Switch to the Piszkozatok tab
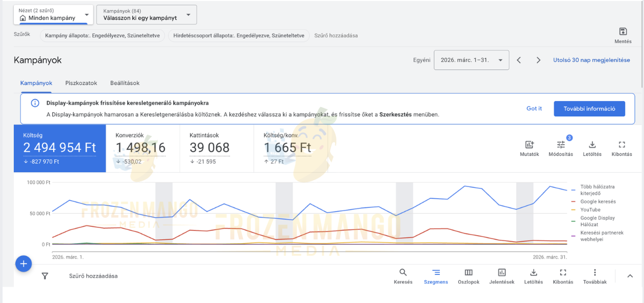 [81, 83]
